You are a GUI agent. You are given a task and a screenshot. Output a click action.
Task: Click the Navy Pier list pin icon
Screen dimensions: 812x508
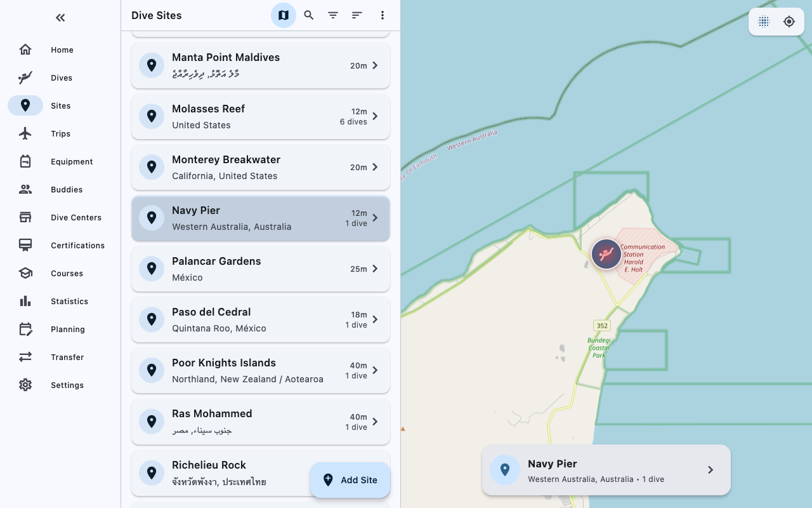click(152, 218)
